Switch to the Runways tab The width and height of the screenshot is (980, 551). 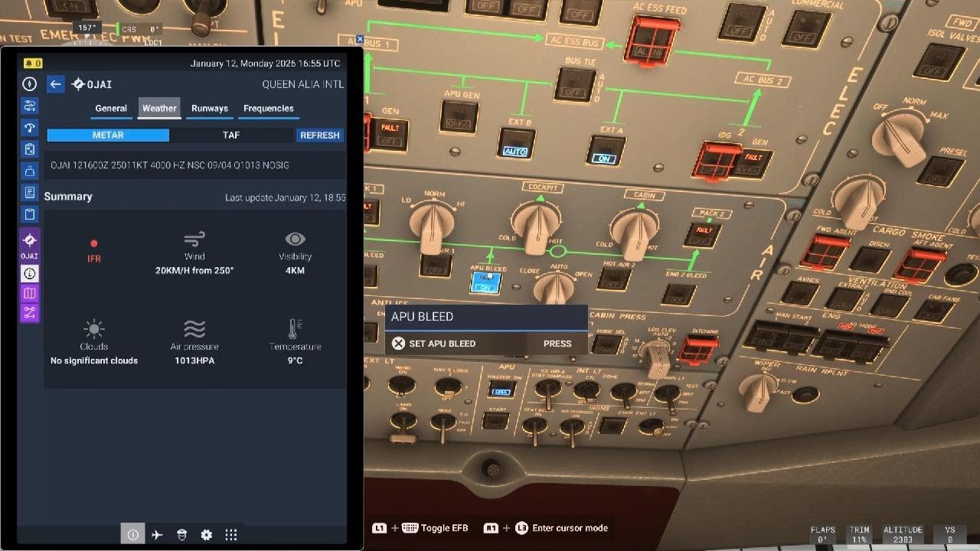point(210,109)
